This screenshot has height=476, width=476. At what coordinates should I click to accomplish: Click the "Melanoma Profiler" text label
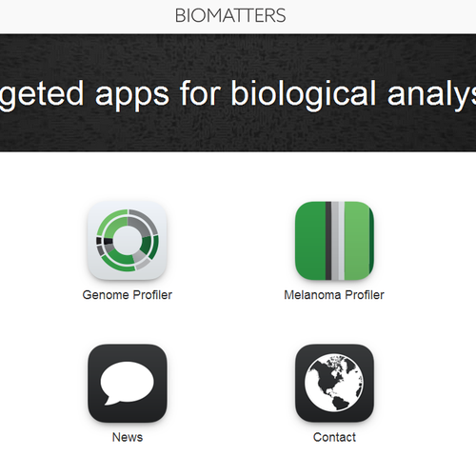[334, 295]
